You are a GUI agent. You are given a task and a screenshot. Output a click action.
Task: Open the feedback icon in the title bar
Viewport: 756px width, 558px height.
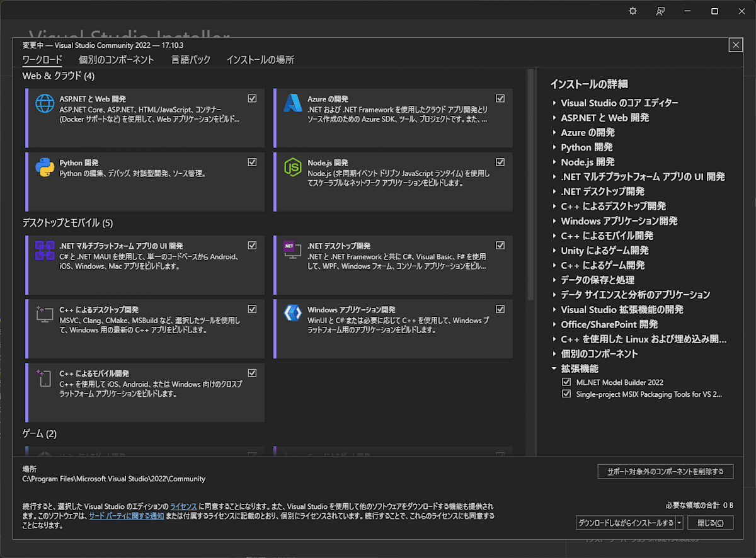660,11
